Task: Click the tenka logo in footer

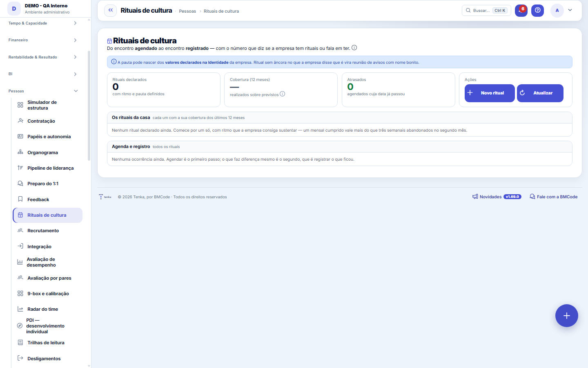Action: point(105,197)
